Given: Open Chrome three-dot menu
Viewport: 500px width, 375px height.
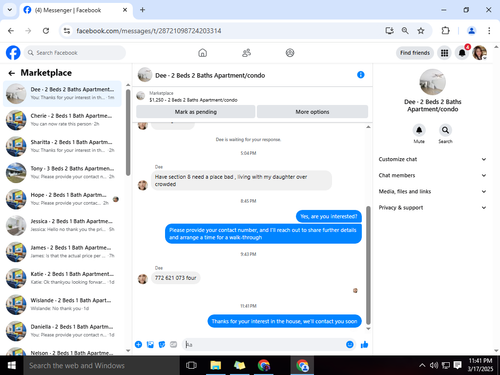Looking at the screenshot, I should tap(489, 31).
